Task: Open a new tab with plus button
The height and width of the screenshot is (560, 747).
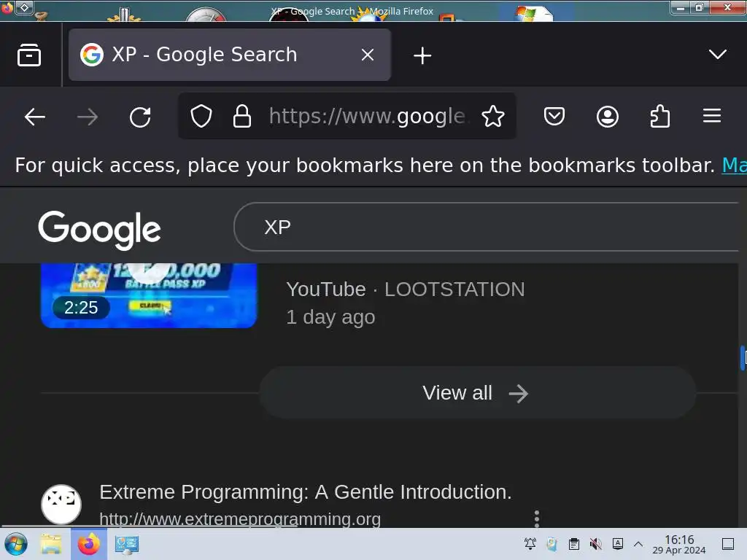Action: (422, 55)
